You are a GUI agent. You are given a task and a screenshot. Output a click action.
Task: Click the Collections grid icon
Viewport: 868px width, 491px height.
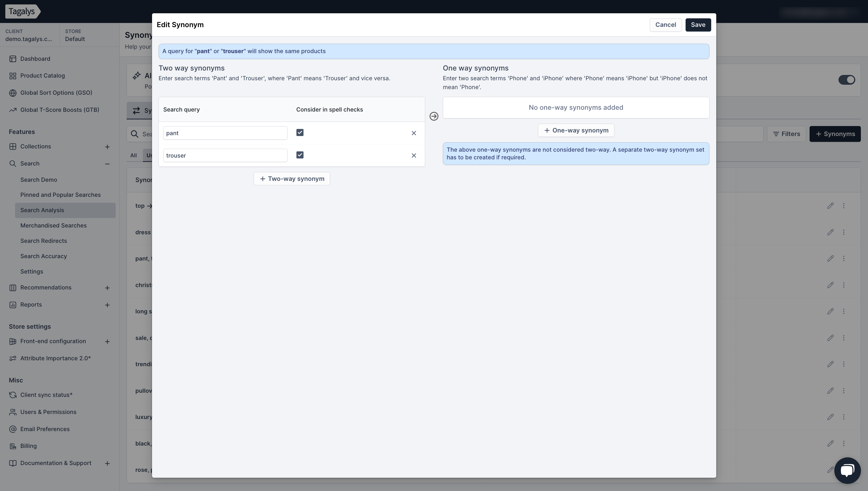[x=13, y=146]
